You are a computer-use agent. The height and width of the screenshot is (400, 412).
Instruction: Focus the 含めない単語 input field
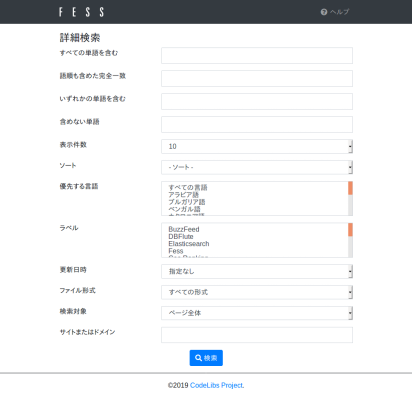coord(257,124)
